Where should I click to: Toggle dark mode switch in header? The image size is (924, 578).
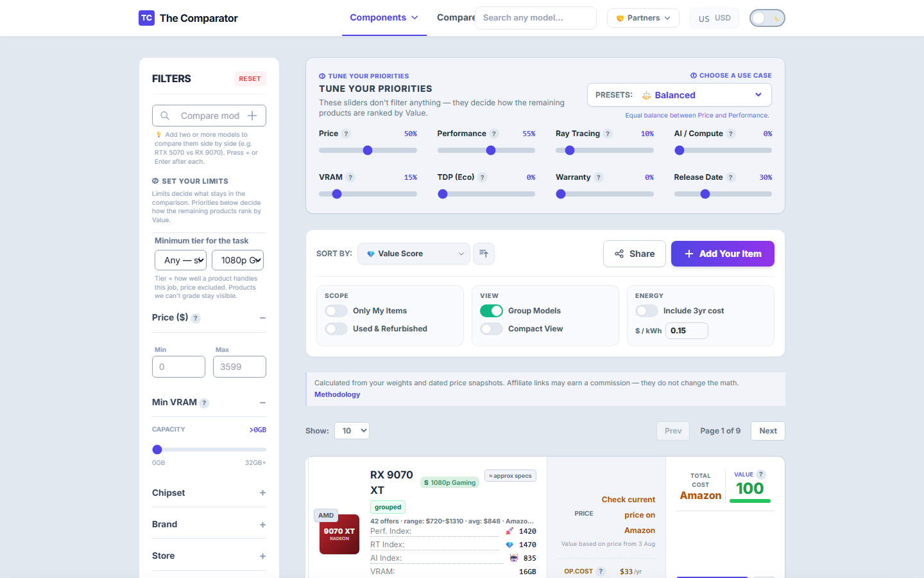pos(767,18)
